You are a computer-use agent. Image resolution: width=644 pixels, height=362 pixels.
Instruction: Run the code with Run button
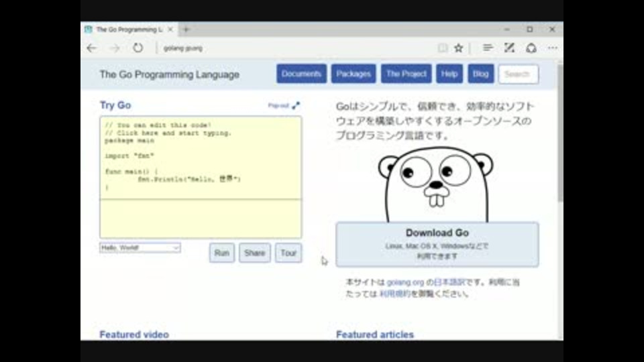222,253
